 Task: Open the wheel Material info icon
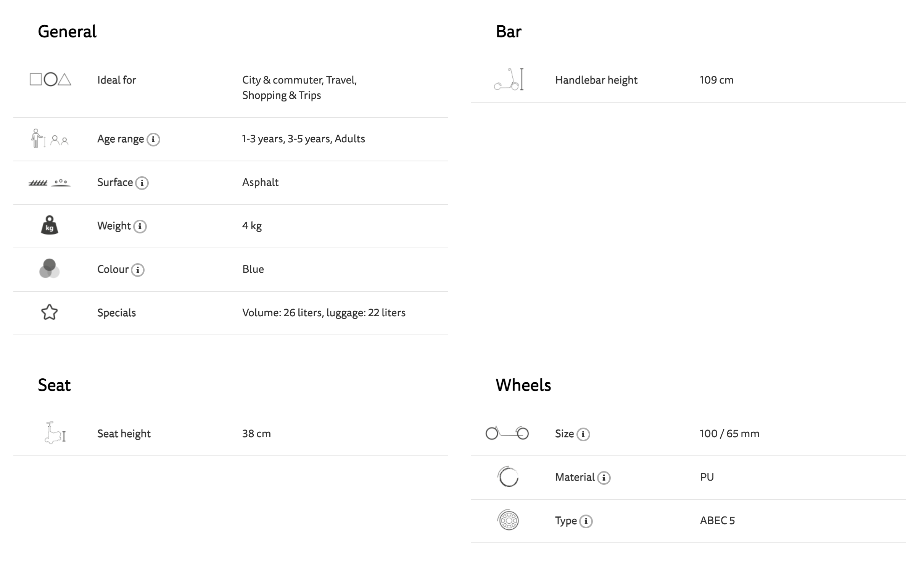604,478
